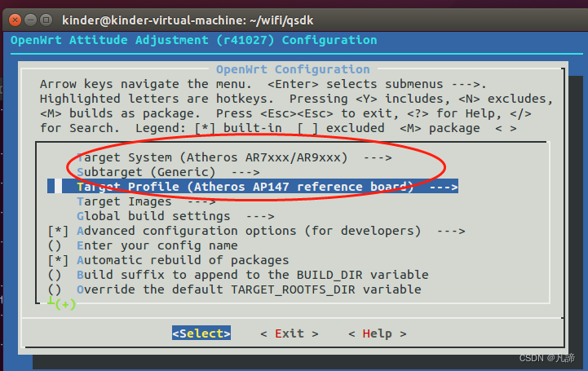Screen dimensions: 588x371
Task: Select Build suffix to append option
Action: pyautogui.click(x=238, y=275)
